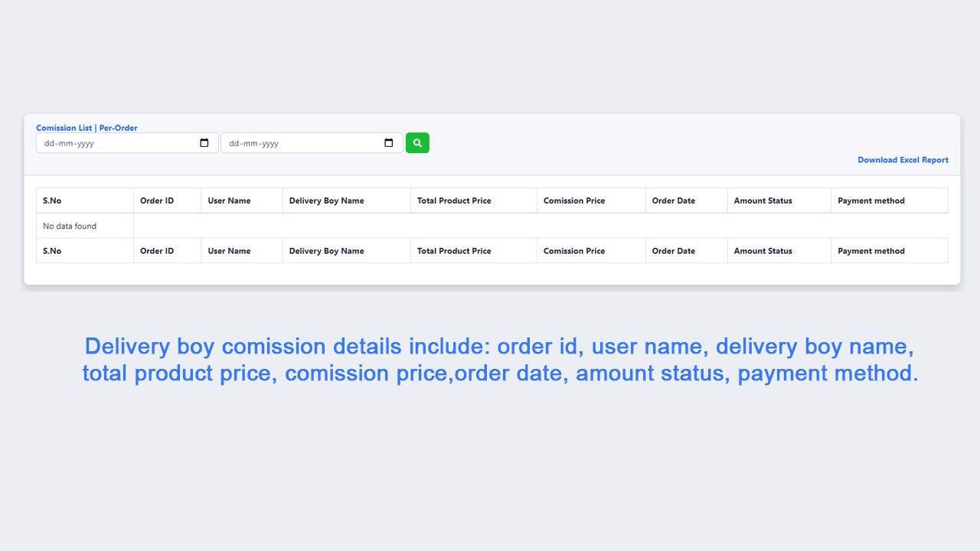Screen dimensions: 980x551
Task: Open the calendar picker in the second date field
Action: [x=389, y=143]
